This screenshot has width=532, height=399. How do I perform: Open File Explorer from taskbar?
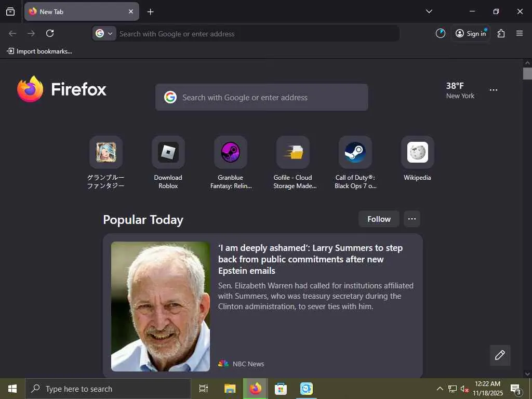[230, 389]
